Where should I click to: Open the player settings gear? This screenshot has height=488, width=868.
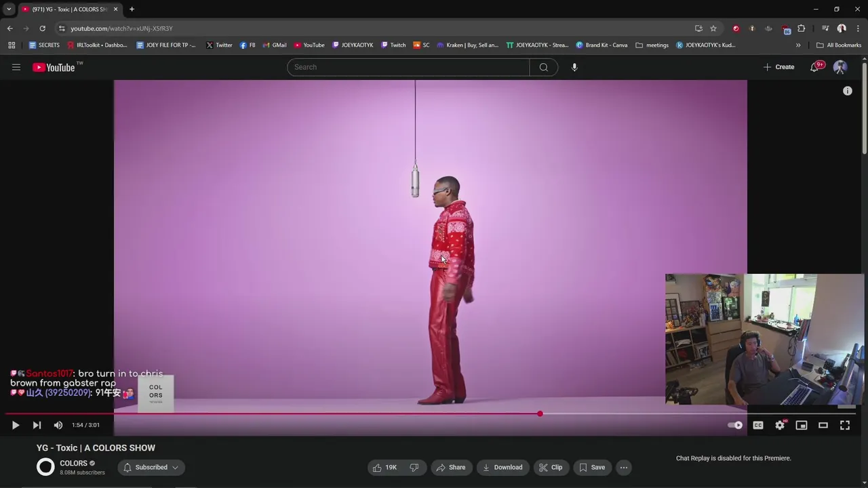(x=780, y=425)
